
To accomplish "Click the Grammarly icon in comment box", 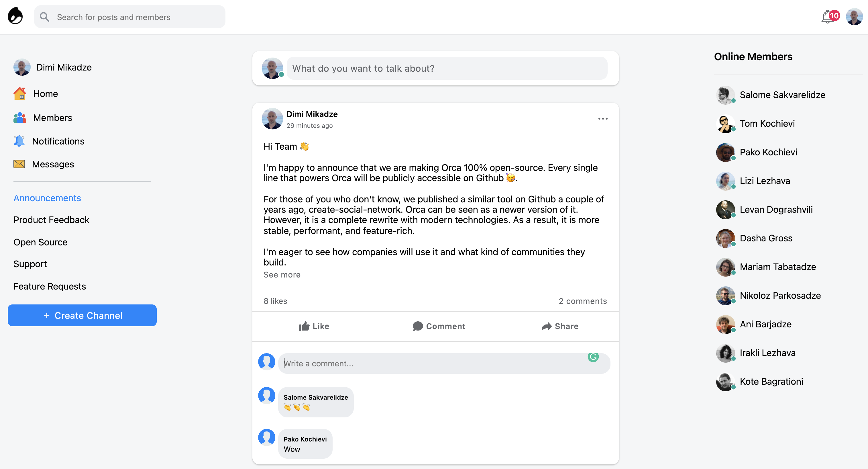I will (593, 357).
